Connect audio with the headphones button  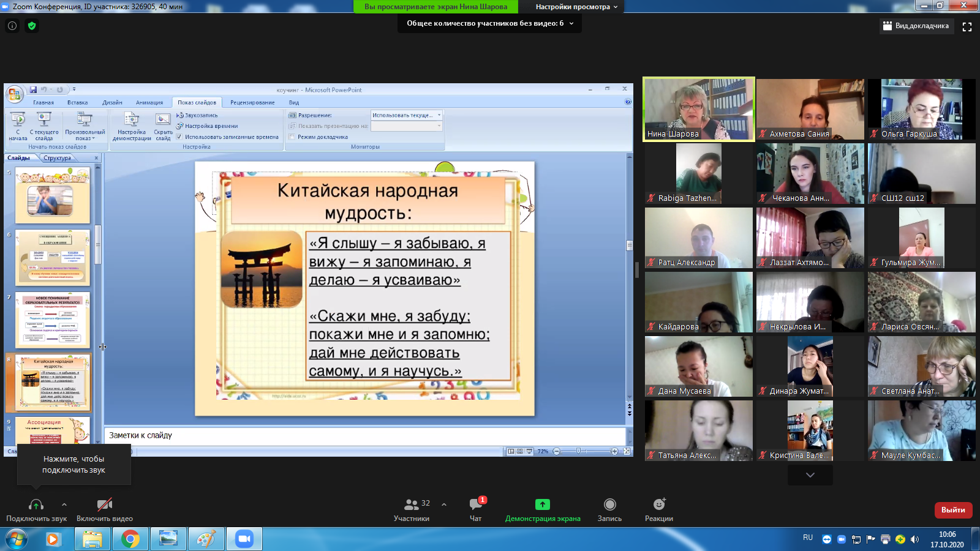click(x=36, y=505)
